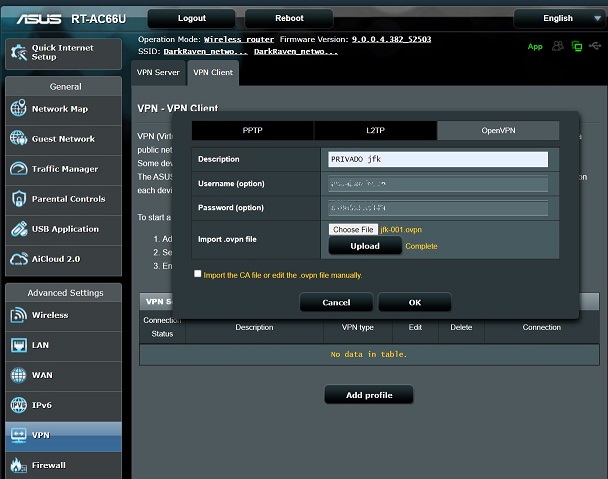Image resolution: width=608 pixels, height=479 pixels.
Task: Confirm the VPN profile with OK
Action: tap(415, 303)
